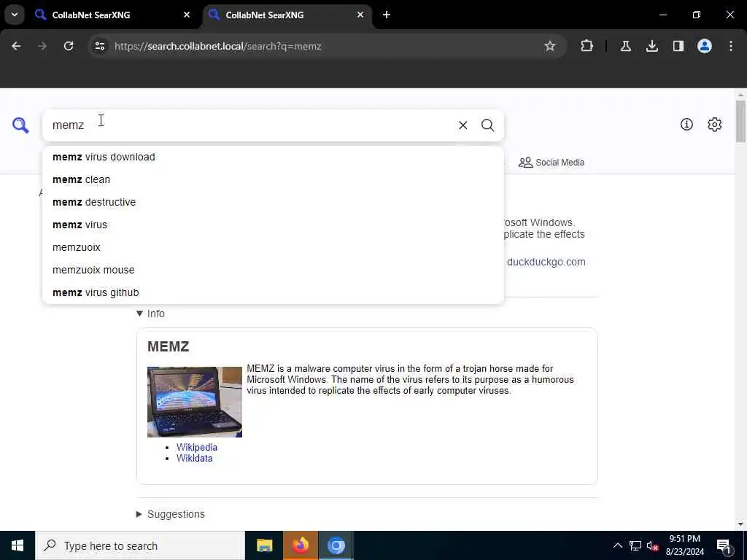This screenshot has width=747, height=560.
Task: Open the Chrome three-dot menu
Action: click(731, 46)
